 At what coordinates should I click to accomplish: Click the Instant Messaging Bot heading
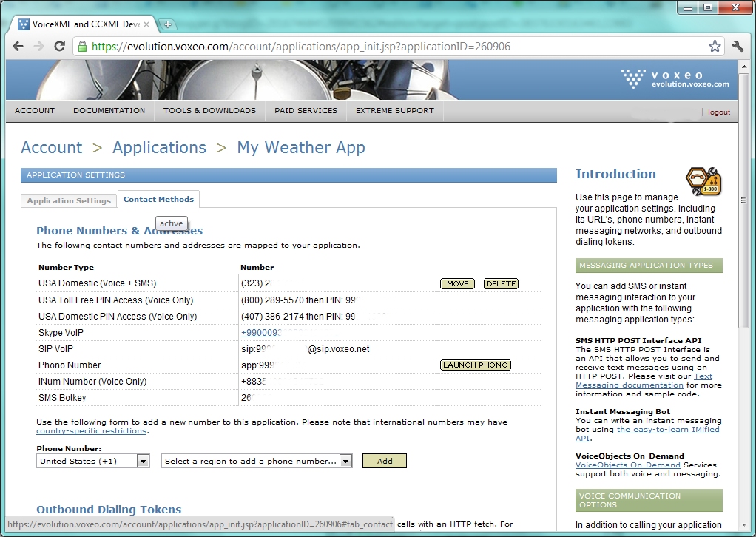tap(623, 412)
